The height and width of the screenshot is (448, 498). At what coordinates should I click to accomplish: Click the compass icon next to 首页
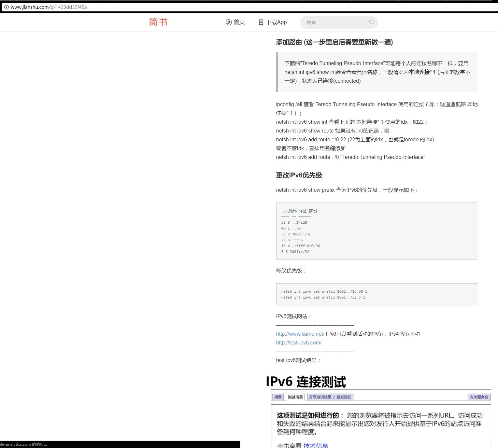click(x=229, y=22)
